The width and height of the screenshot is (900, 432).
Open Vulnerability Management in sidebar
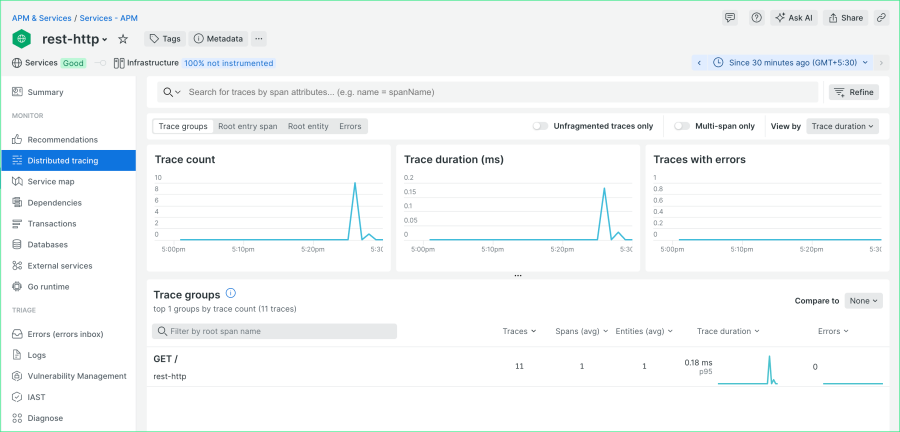point(76,376)
